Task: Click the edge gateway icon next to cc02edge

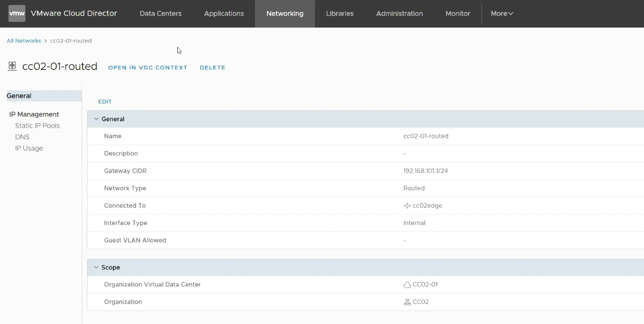Action: pos(407,206)
